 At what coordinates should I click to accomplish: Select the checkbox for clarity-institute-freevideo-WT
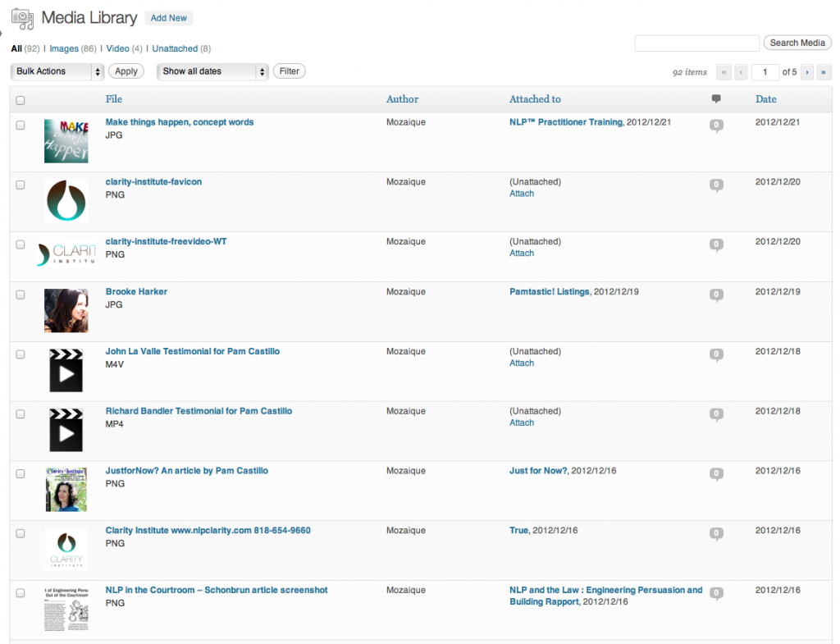tap(21, 244)
